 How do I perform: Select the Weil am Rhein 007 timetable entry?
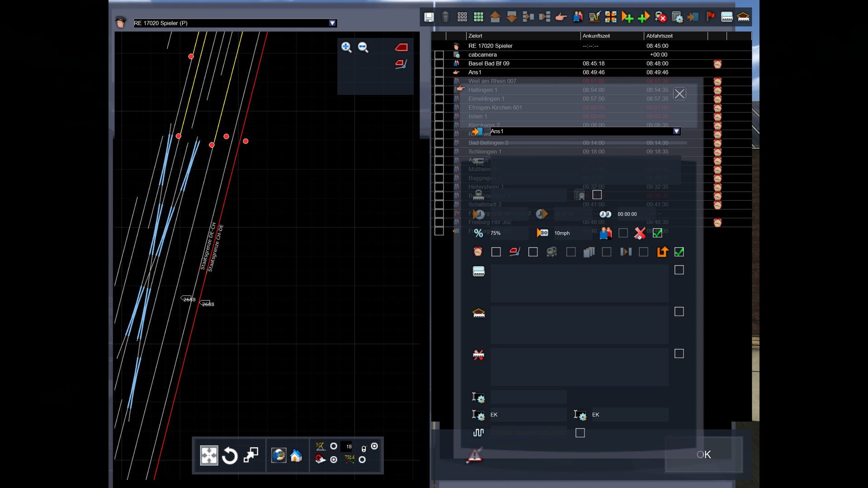point(492,81)
